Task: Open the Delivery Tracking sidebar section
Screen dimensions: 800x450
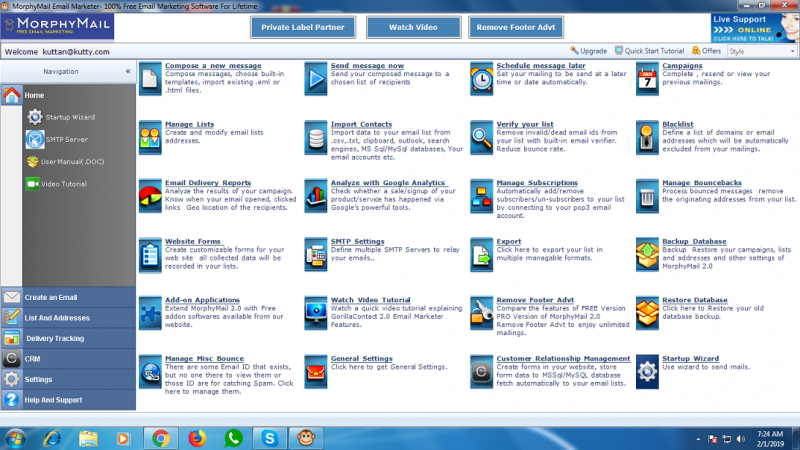Action: 54,338
